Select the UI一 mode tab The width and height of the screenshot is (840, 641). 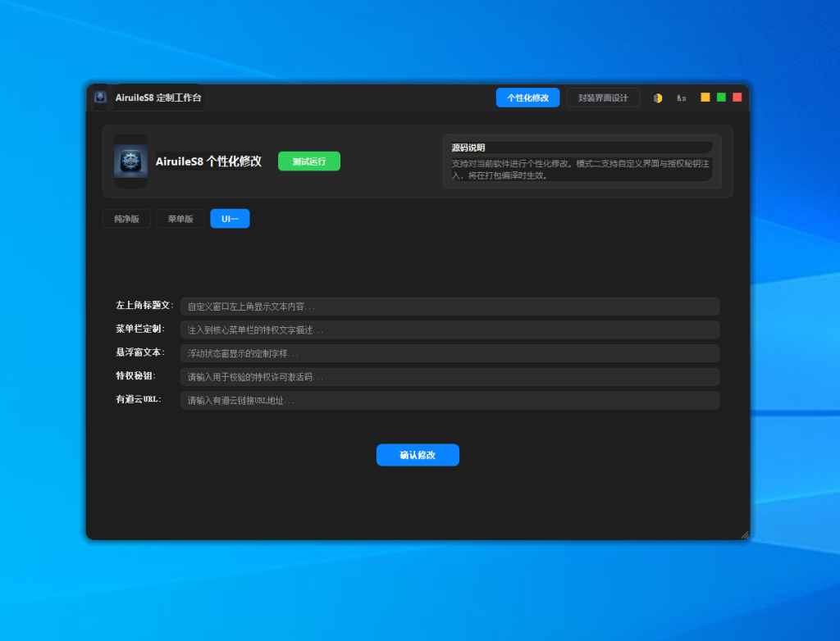tap(230, 219)
